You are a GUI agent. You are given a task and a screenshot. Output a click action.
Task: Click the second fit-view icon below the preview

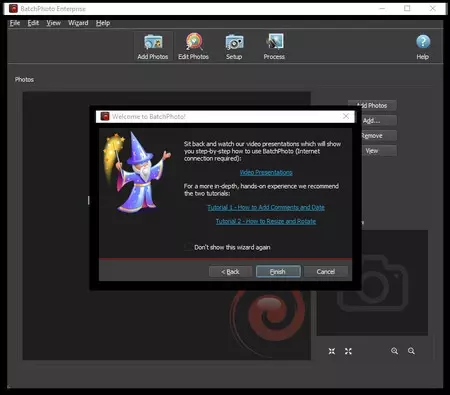click(348, 351)
